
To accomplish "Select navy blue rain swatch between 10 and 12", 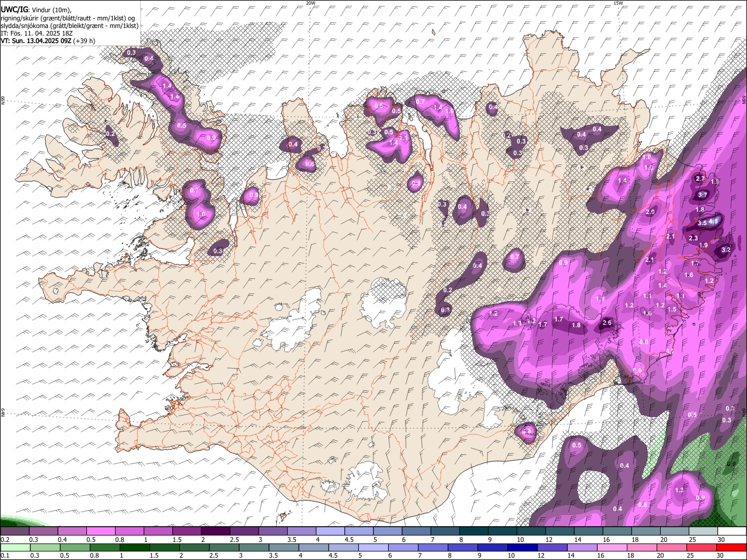I will 522,547.
